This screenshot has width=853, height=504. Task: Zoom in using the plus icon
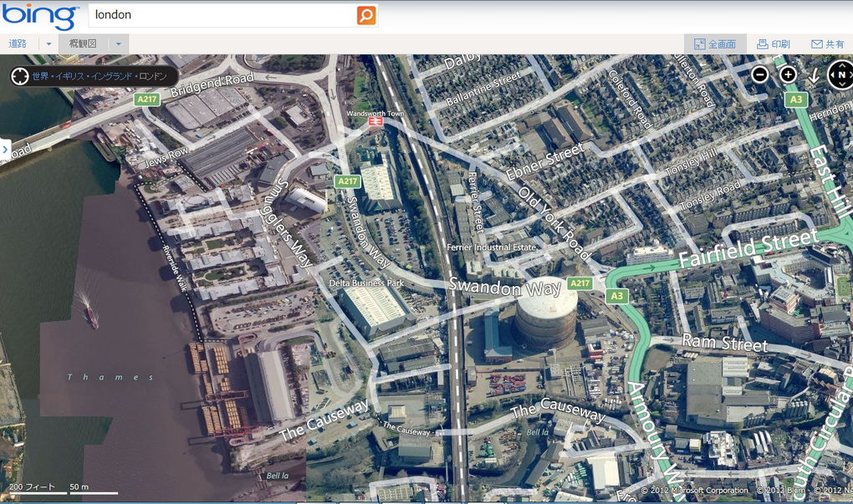(788, 75)
